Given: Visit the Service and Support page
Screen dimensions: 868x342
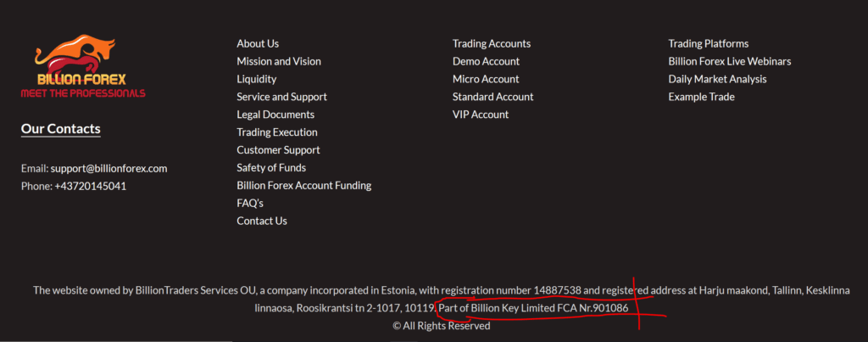Looking at the screenshot, I should [x=281, y=97].
